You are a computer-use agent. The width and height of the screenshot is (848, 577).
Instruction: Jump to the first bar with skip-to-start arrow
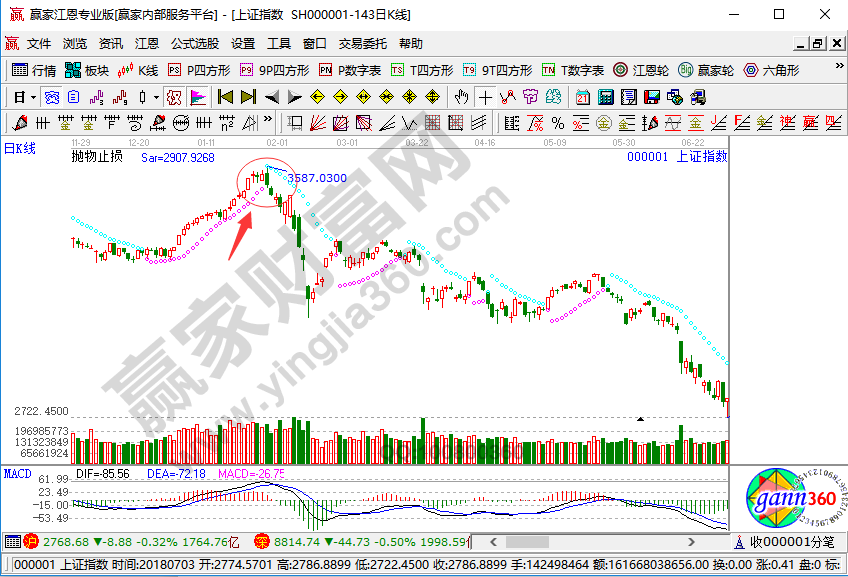[x=225, y=97]
